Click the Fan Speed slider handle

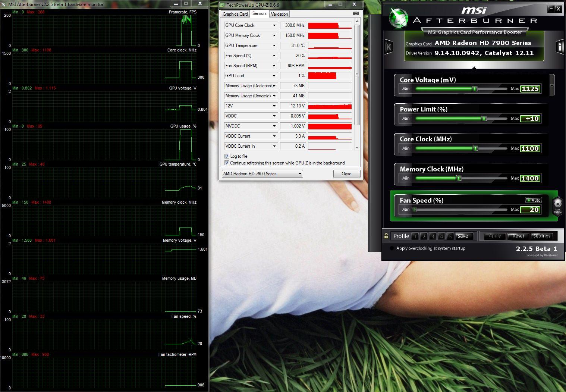point(414,210)
